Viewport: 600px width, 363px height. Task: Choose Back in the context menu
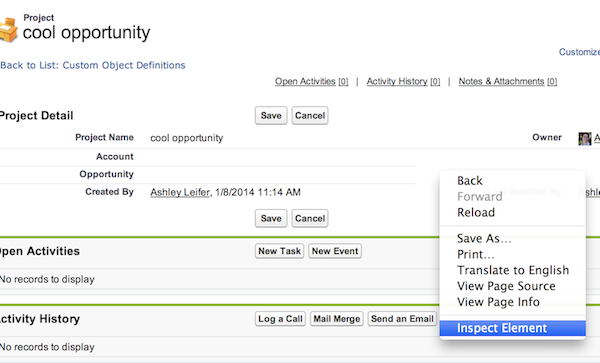(x=470, y=181)
